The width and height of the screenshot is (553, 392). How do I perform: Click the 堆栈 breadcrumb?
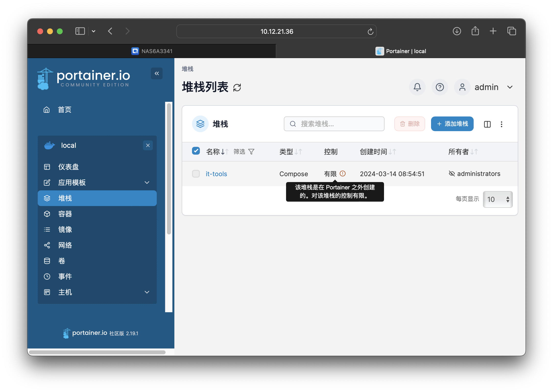[188, 69]
